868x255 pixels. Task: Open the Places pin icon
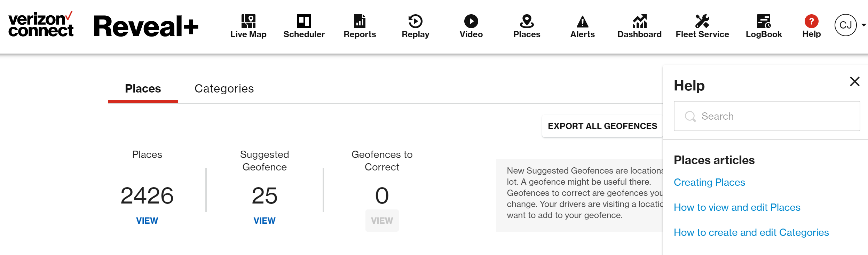point(527,22)
